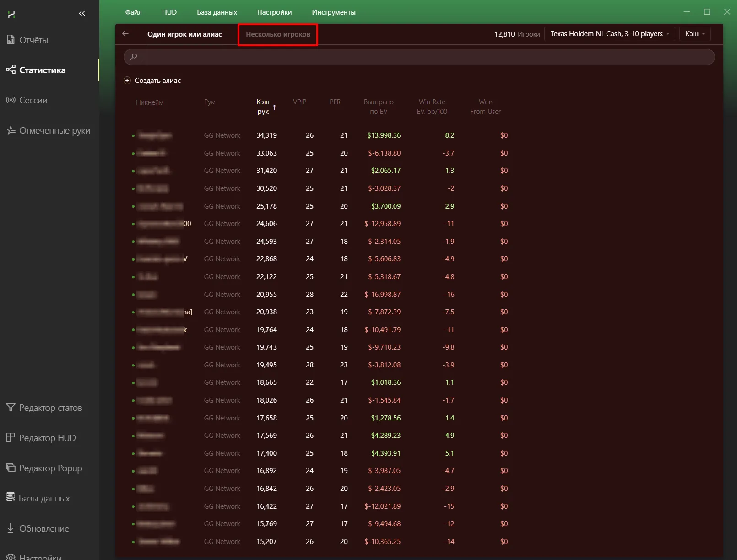
Task: Sort by VPIP column header
Action: [x=300, y=102]
